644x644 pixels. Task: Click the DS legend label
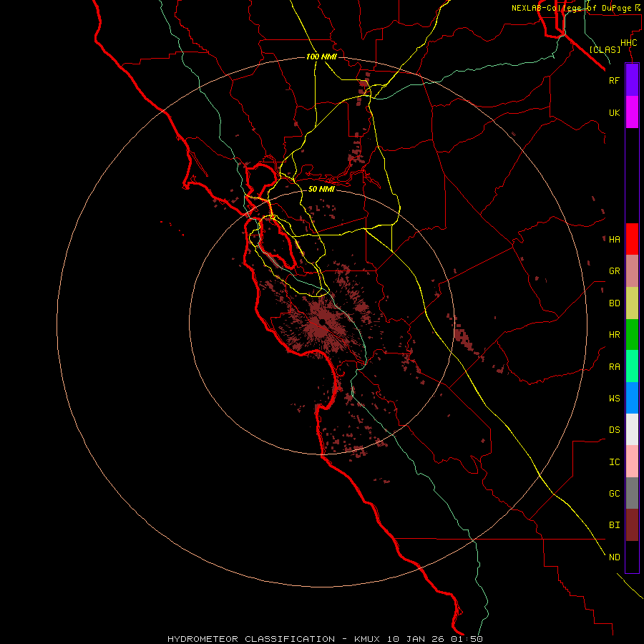point(615,430)
